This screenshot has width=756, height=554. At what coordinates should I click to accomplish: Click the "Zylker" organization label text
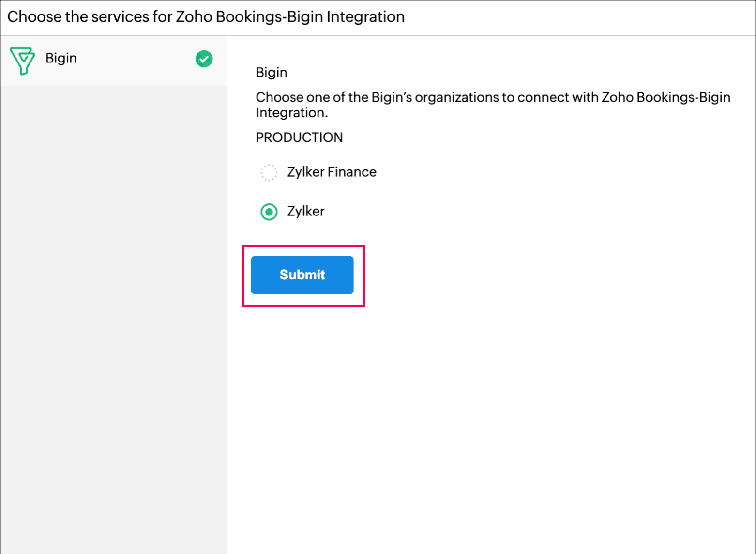(305, 212)
